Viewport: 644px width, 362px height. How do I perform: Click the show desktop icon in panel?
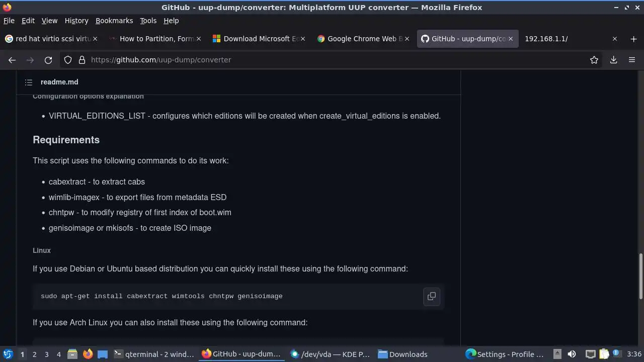[103, 354]
